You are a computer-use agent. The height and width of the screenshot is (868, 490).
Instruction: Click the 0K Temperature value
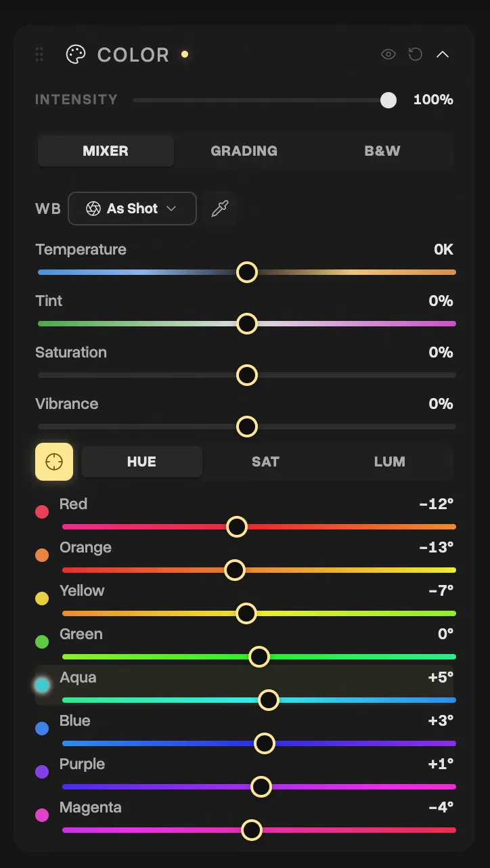[443, 249]
